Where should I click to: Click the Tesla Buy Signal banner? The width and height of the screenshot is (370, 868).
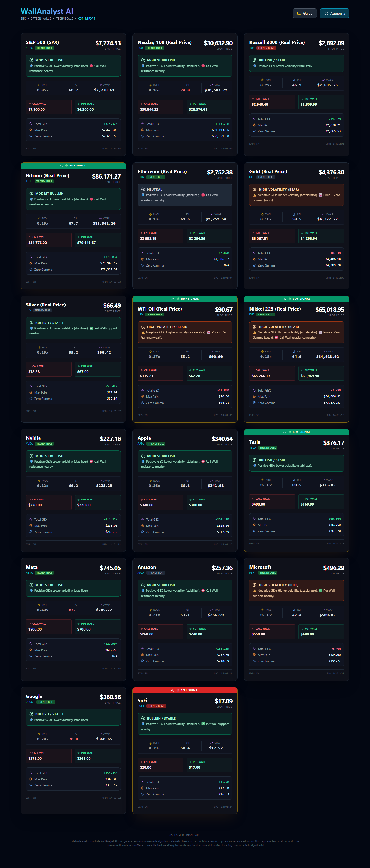point(297,432)
